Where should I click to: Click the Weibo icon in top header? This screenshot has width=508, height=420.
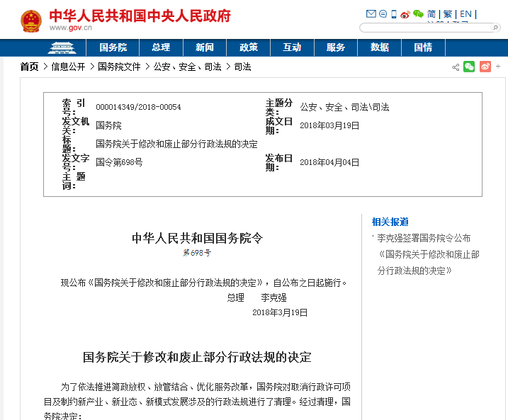tap(405, 13)
